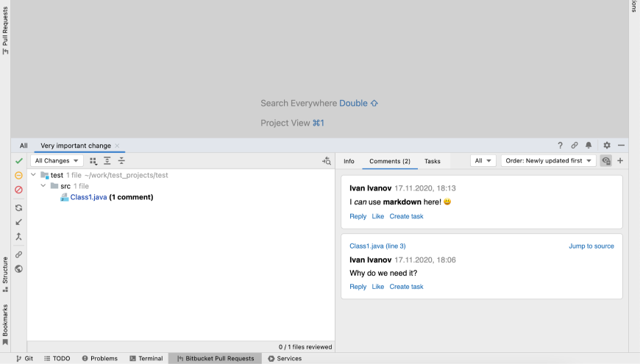Open pull request in browser via globe icon

(19, 268)
